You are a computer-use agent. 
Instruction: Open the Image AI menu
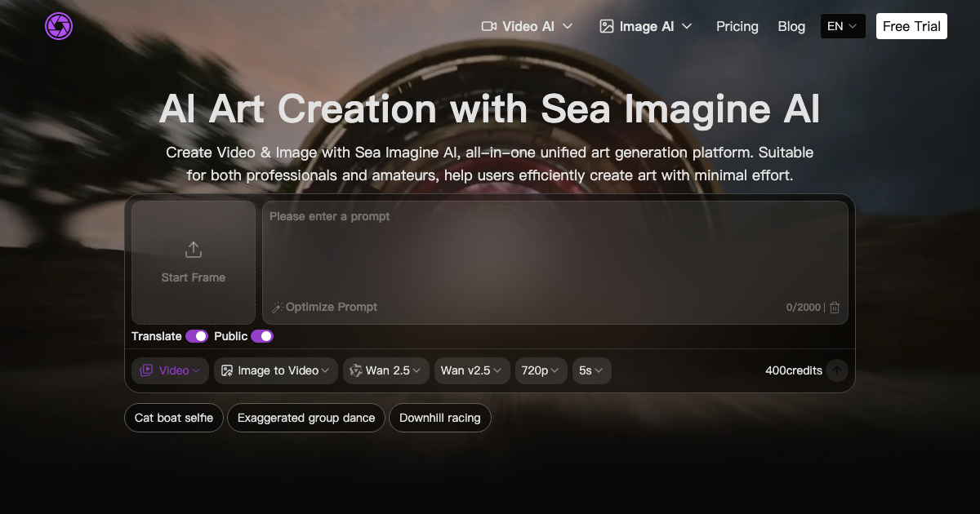point(645,26)
